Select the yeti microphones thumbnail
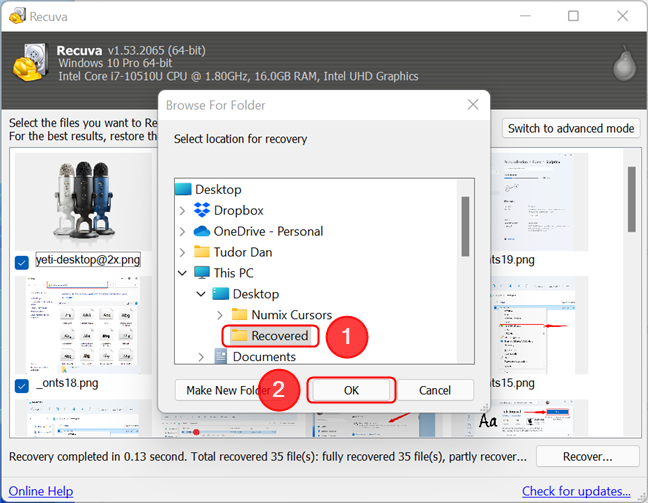 coord(83,202)
